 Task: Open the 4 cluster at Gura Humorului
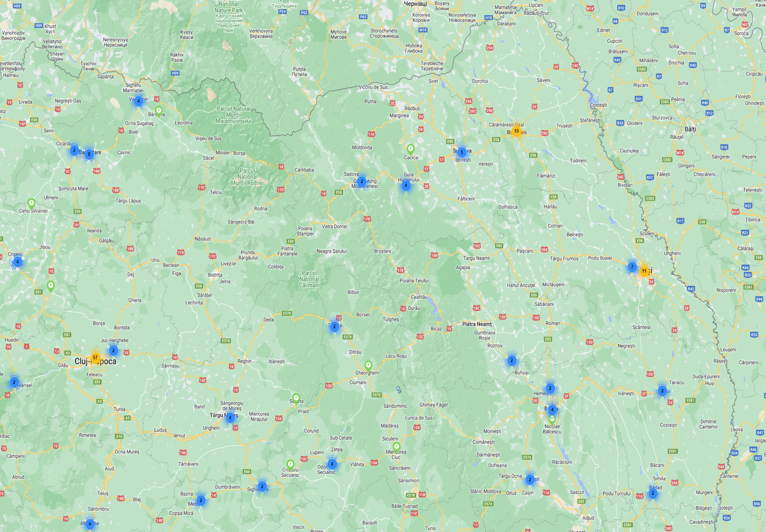click(x=406, y=186)
